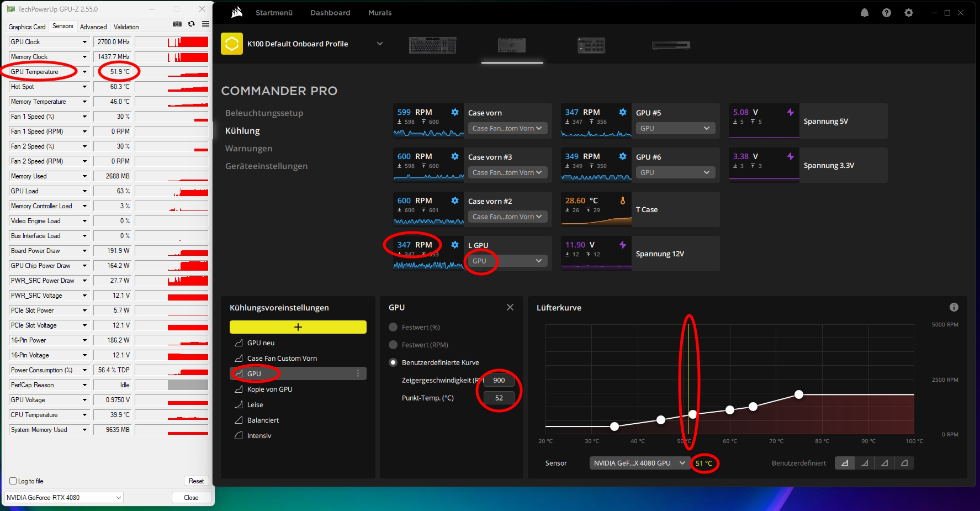Open the settings gear for GPU #6 fan
The width and height of the screenshot is (980, 511).
(x=623, y=156)
